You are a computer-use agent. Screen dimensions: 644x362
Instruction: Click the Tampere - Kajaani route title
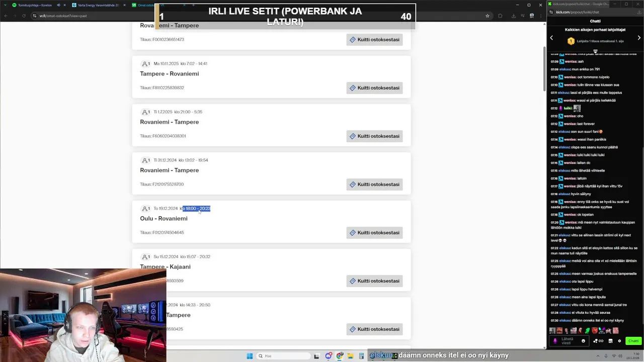[165, 266]
